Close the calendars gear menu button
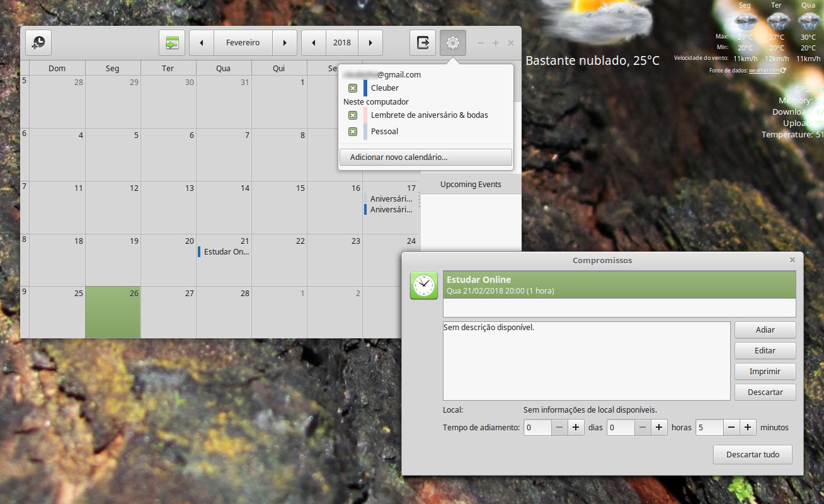The width and height of the screenshot is (824, 504). pos(453,43)
